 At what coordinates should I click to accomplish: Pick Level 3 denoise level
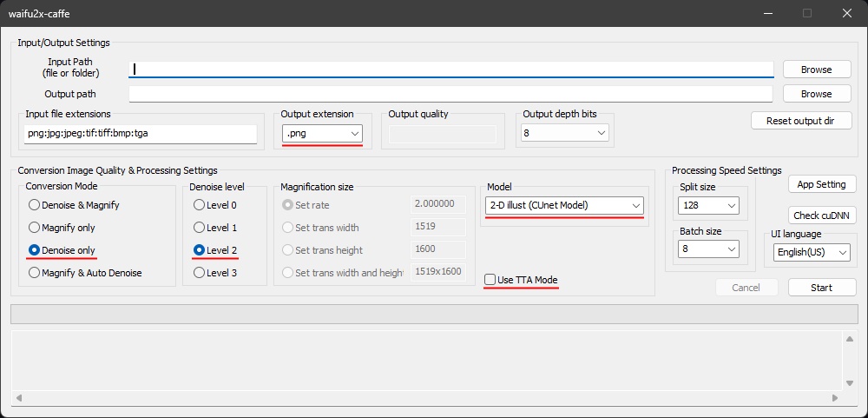pos(200,273)
